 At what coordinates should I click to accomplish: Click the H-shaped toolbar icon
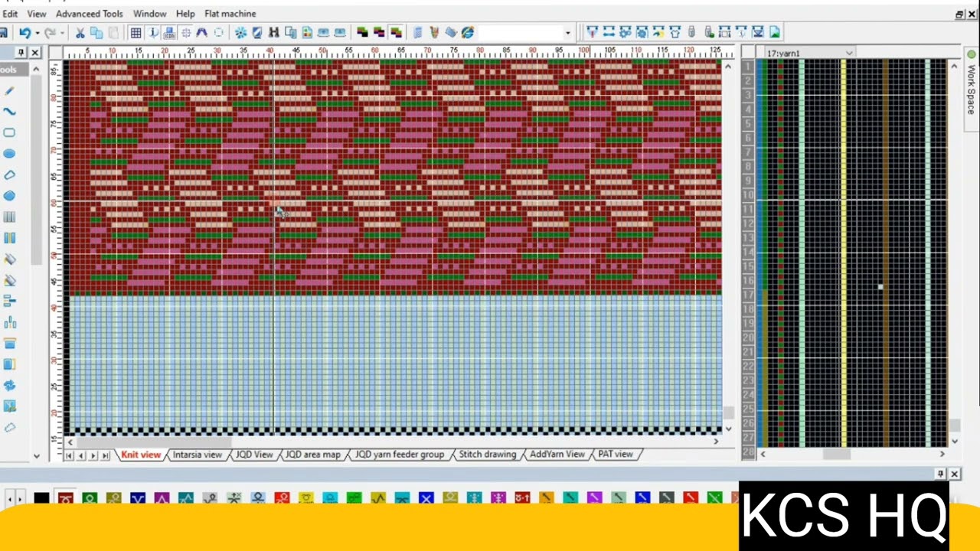pos(273,32)
